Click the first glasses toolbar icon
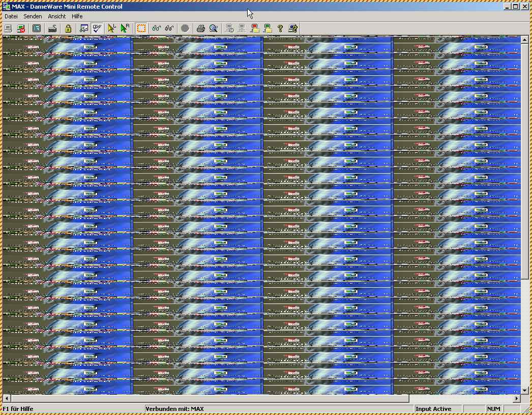 pyautogui.click(x=157, y=29)
